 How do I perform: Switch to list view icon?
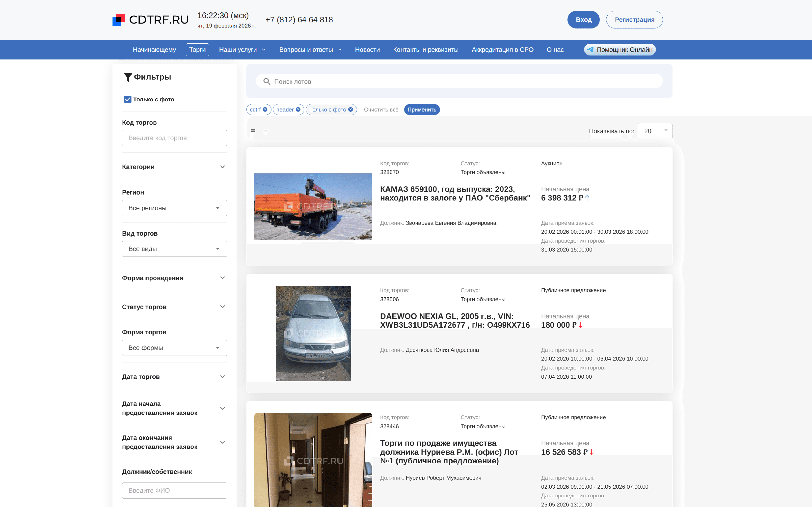click(266, 131)
